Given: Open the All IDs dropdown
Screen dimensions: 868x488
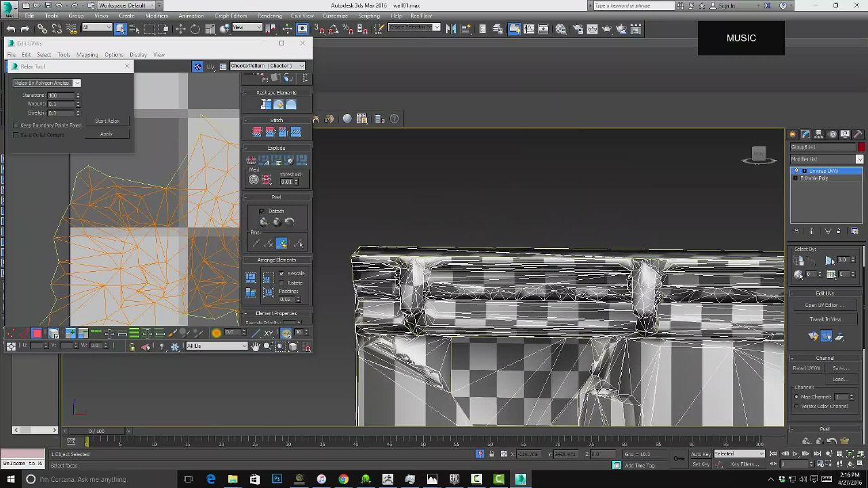Looking at the screenshot, I should click(x=217, y=346).
